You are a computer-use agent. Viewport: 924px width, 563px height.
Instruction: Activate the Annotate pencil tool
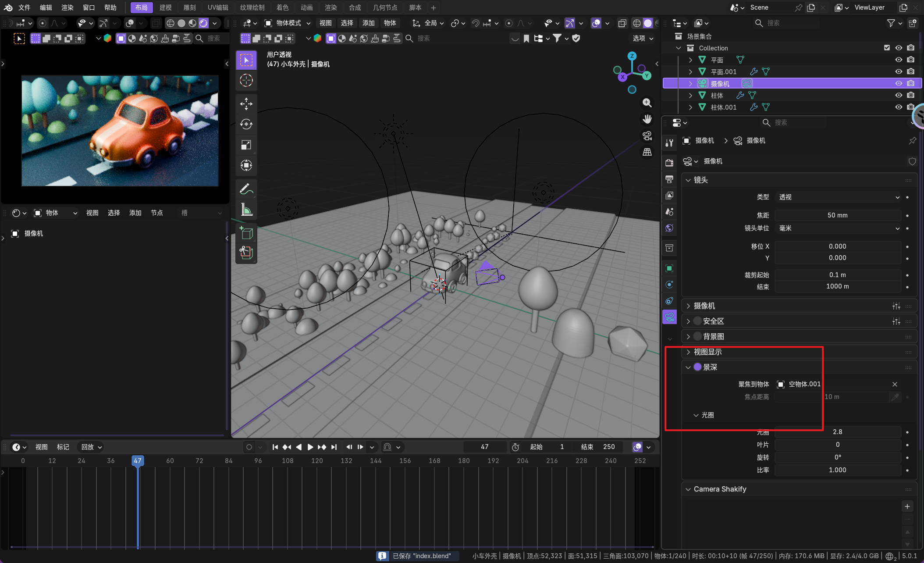246,189
